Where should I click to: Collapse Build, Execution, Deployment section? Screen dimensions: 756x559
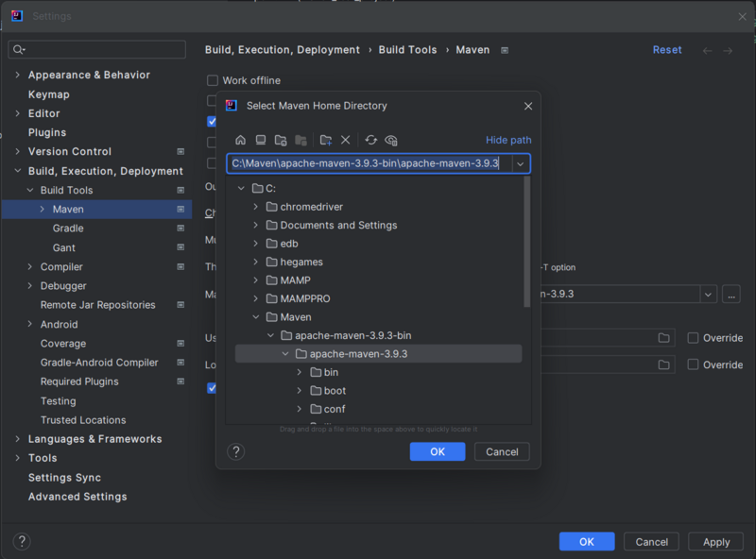point(18,171)
